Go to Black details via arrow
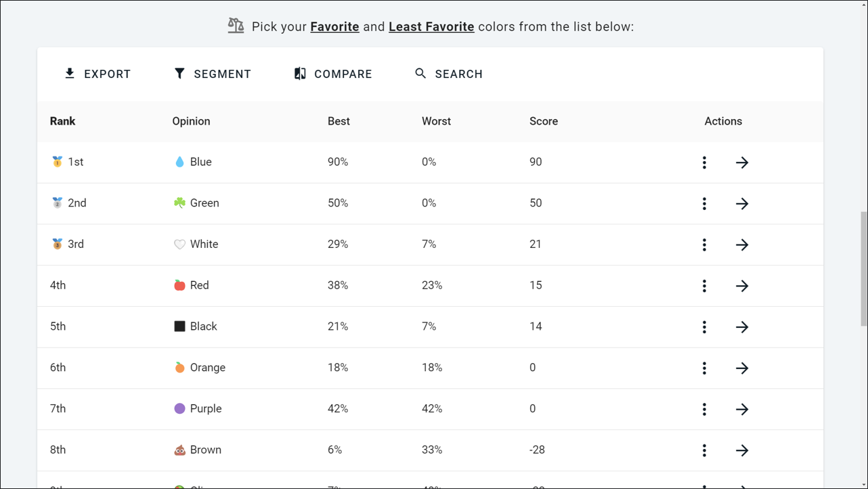 click(x=742, y=327)
